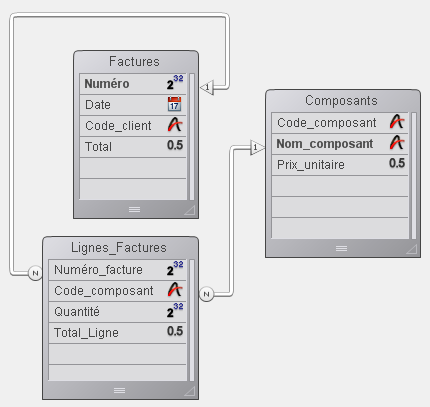Select the Code_composant field in Composants table
430x407 pixels.
(340, 123)
